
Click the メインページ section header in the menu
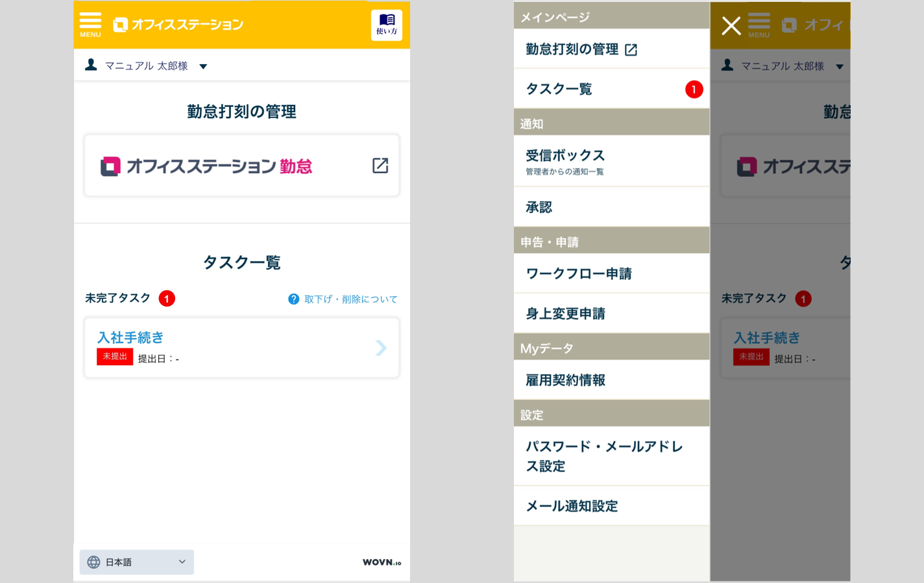tap(611, 17)
